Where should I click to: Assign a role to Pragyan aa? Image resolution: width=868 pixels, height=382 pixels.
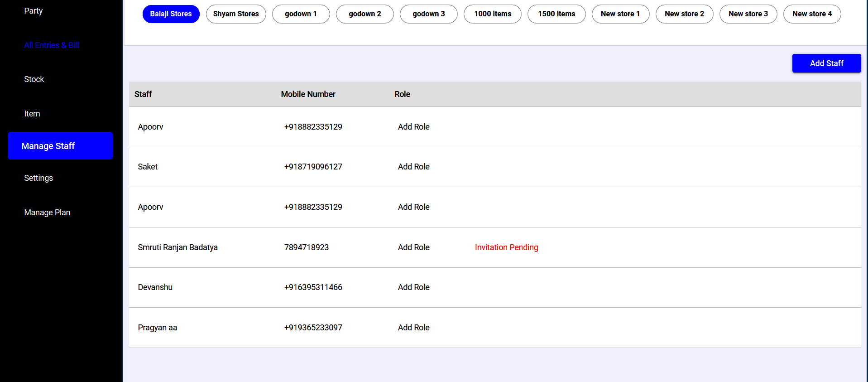[x=413, y=328]
